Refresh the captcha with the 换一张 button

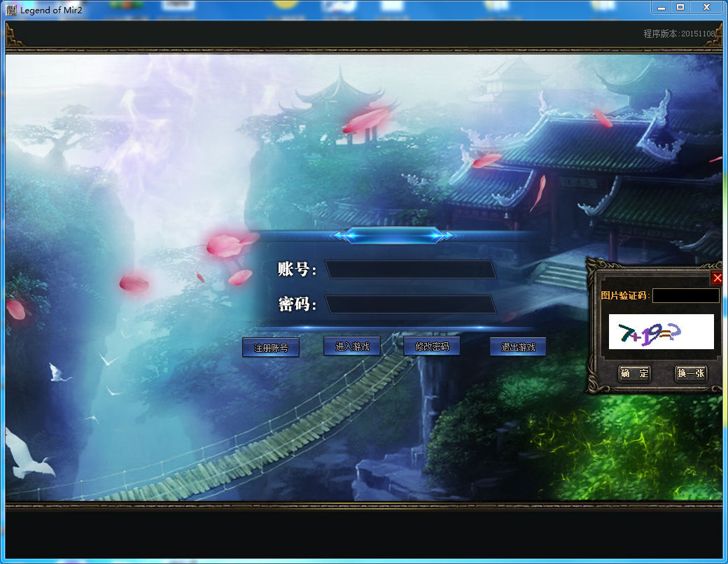point(691,373)
